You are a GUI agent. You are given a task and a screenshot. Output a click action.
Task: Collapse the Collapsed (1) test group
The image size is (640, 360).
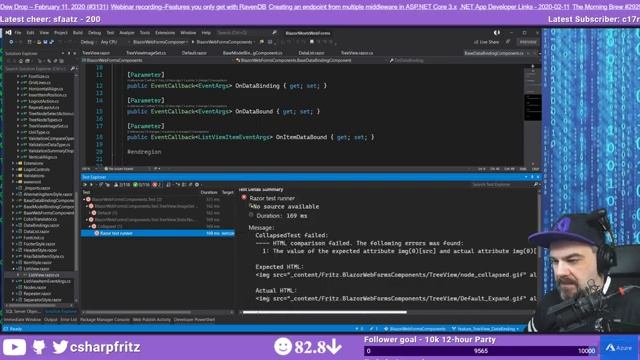pos(90,226)
